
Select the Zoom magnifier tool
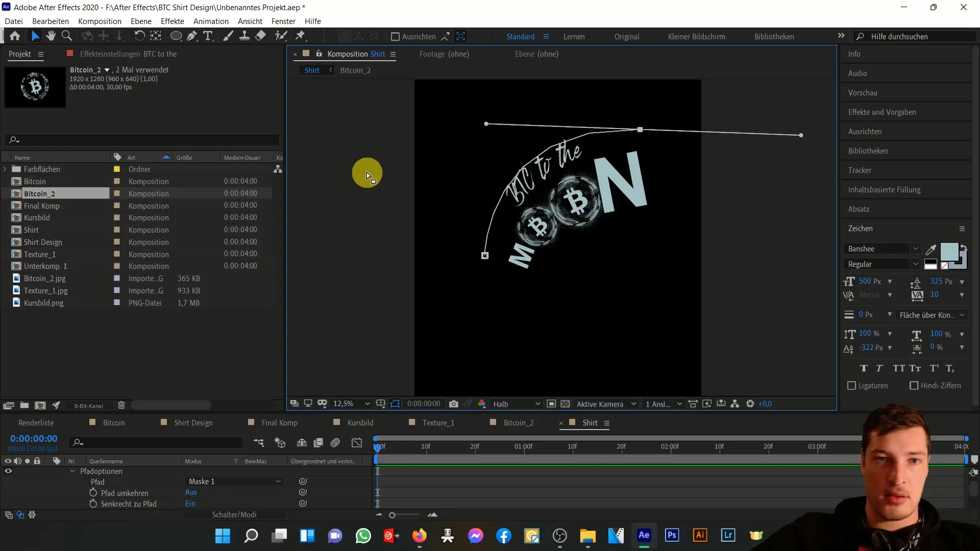67,36
